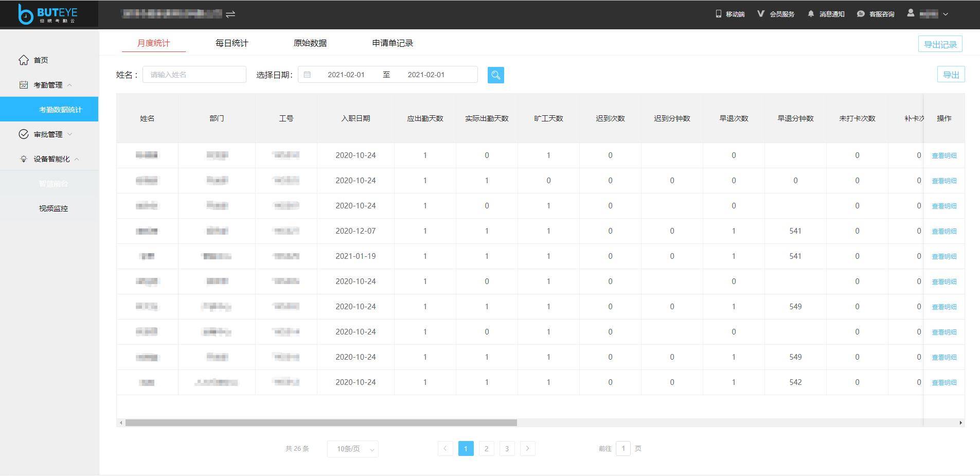Go to page 2
980x476 pixels.
tap(487, 449)
